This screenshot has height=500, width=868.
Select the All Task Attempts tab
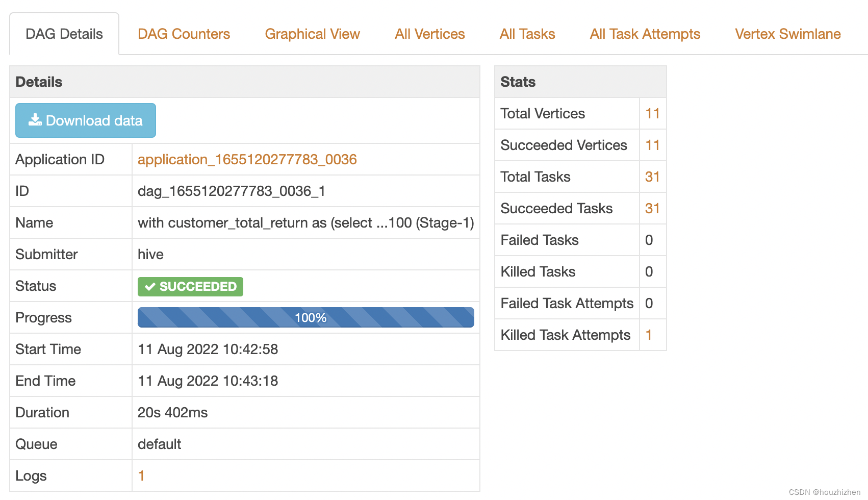645,34
